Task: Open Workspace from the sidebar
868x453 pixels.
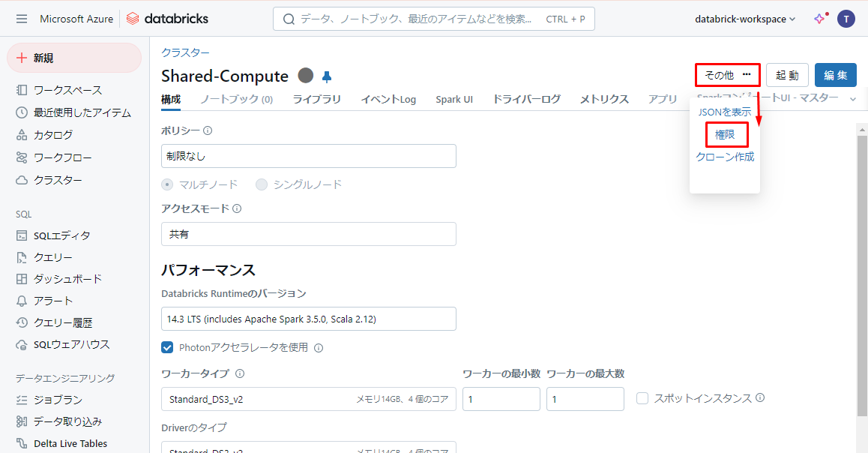Action: coord(67,90)
